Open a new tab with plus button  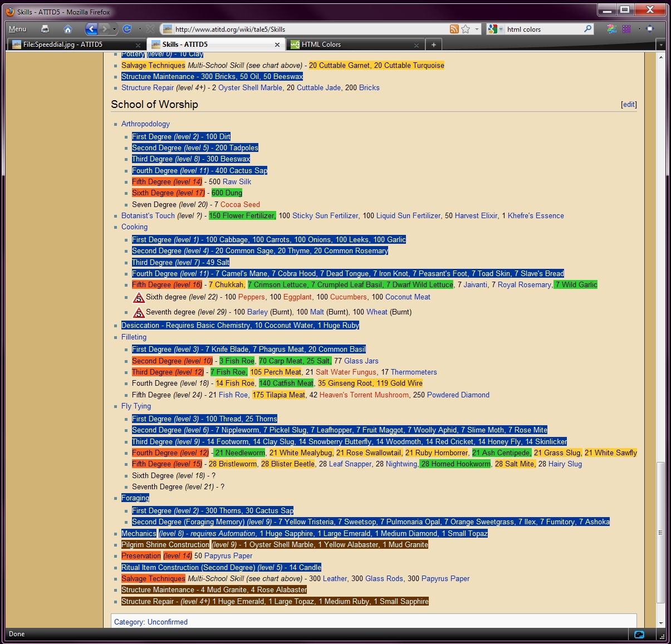coord(434,45)
